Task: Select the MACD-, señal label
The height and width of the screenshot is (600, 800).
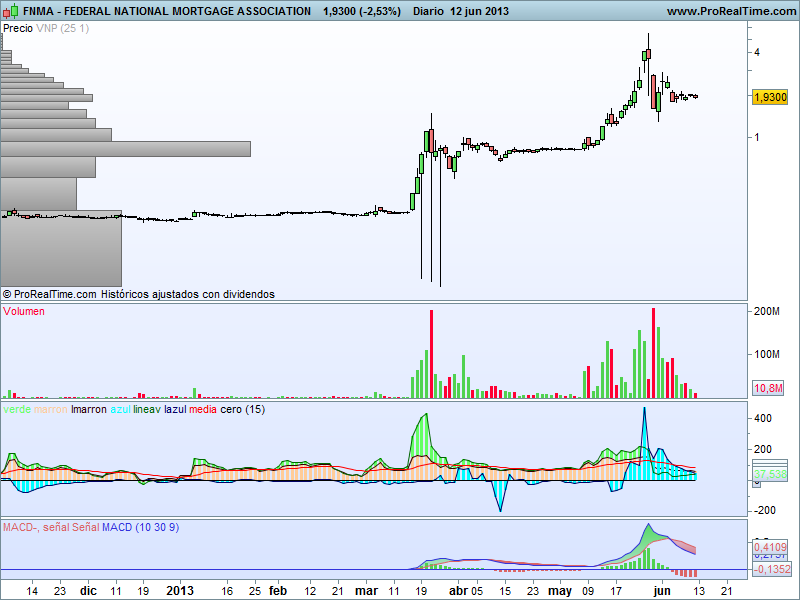Action: click(x=36, y=527)
